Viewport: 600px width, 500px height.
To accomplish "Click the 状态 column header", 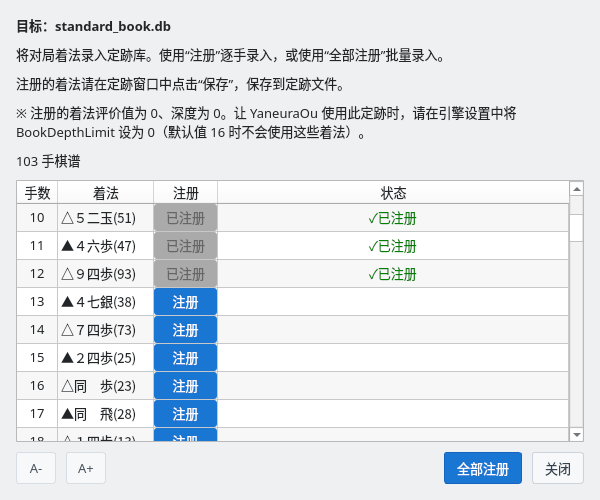I will click(393, 192).
